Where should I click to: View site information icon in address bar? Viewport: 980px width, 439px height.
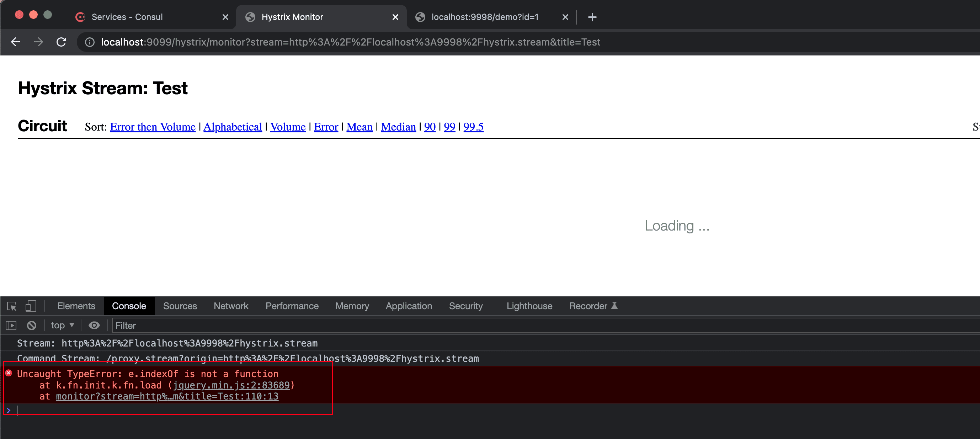coord(90,42)
